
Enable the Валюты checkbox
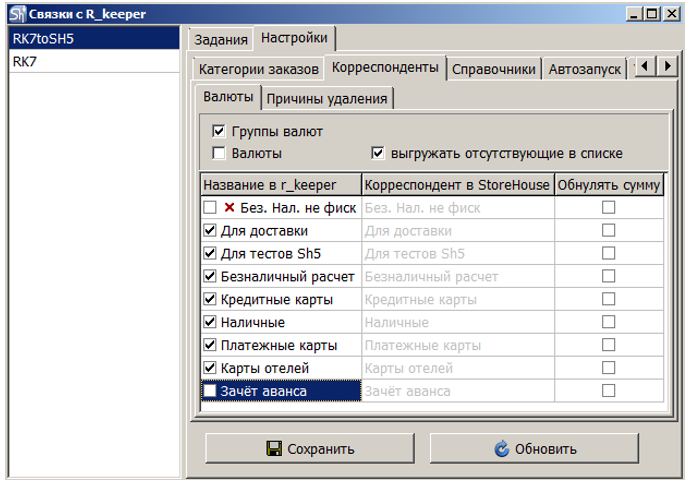pyautogui.click(x=219, y=153)
